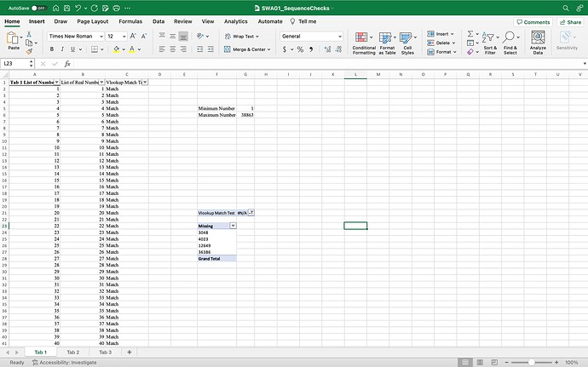
Task: Switch to the Tab 2 worksheet
Action: point(73,352)
